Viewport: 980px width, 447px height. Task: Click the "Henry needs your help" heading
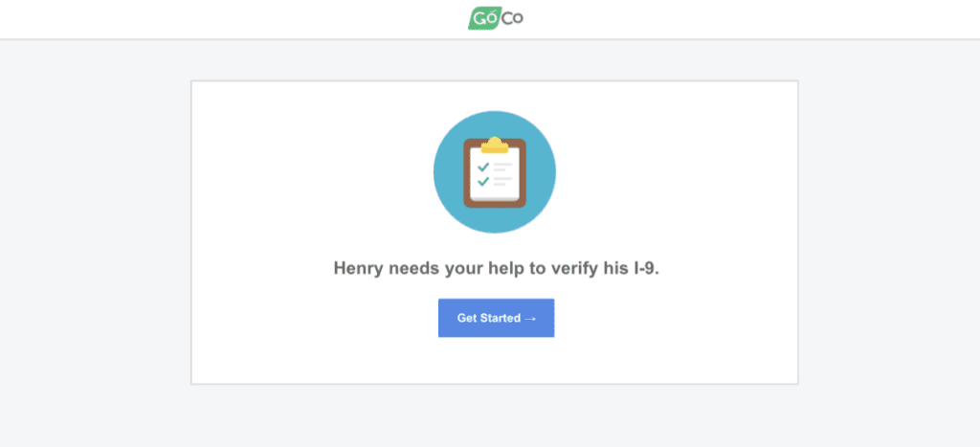pos(497,268)
